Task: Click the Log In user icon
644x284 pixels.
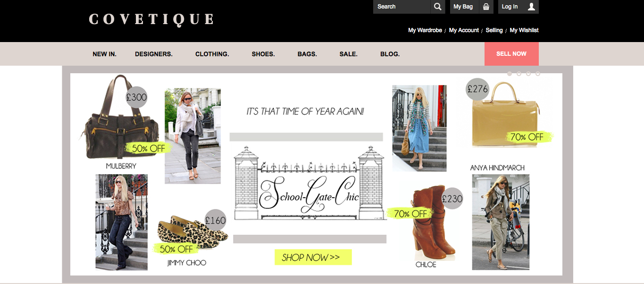Action: (531, 7)
